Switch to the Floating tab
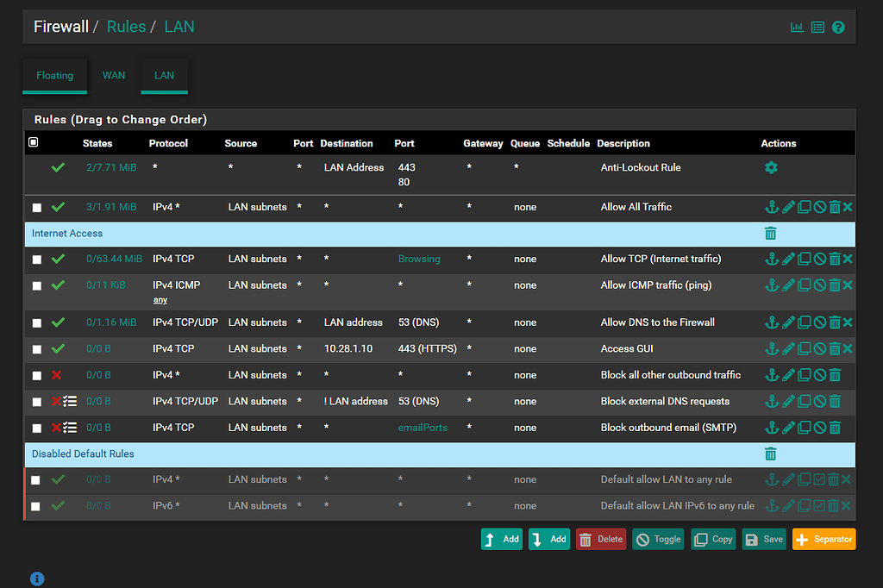 pos(54,75)
